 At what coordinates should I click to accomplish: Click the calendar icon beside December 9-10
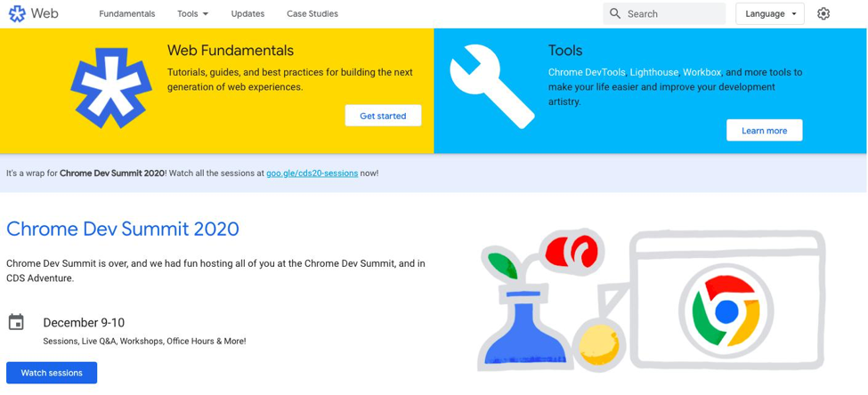(16, 322)
